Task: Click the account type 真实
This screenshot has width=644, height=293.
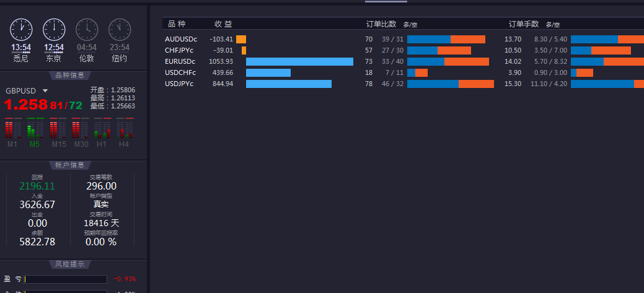Action: coord(101,204)
